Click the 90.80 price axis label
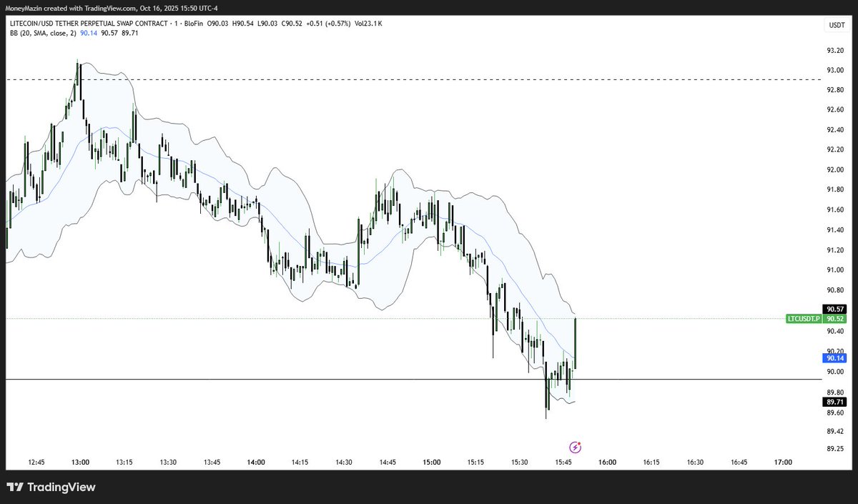 [835, 290]
